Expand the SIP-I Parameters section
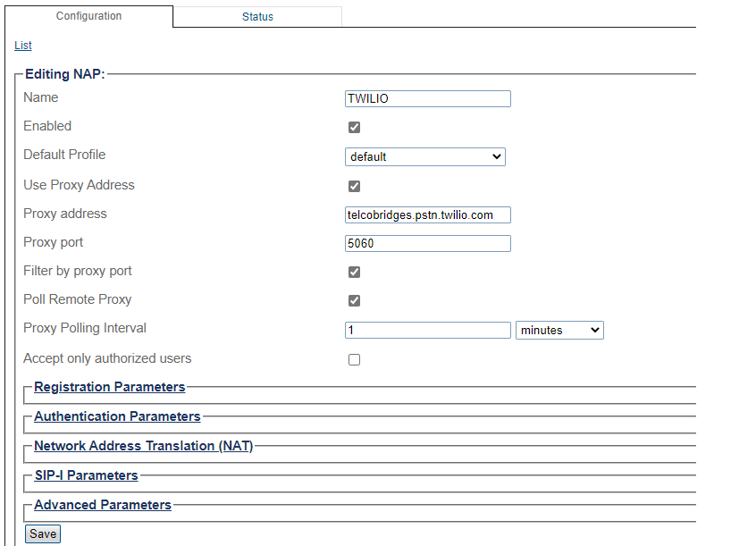The width and height of the screenshot is (756, 546). [x=86, y=475]
